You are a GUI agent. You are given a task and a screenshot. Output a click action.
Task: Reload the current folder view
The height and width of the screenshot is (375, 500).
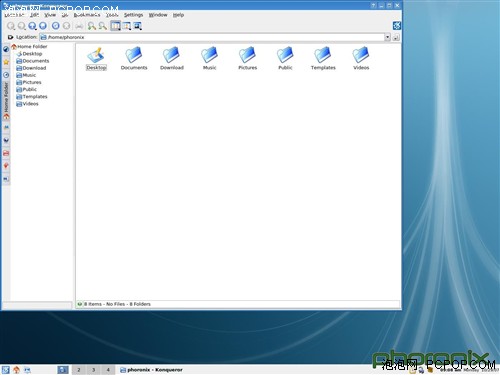tap(56, 26)
